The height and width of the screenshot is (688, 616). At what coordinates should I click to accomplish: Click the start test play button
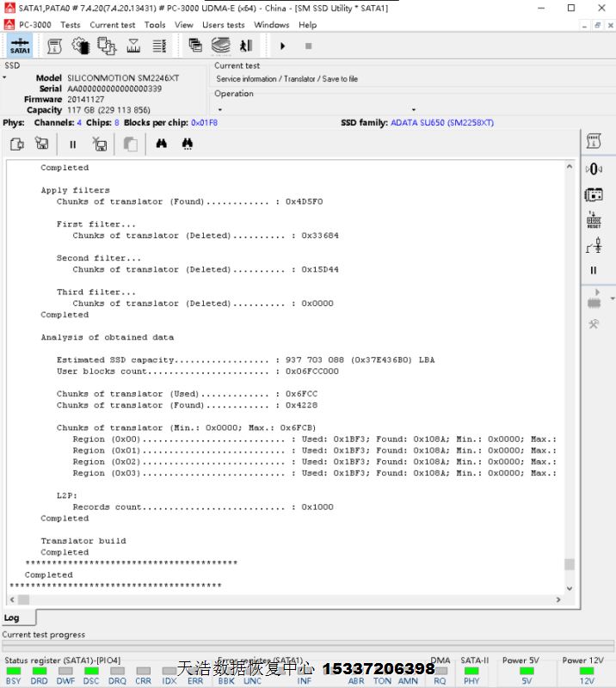pyautogui.click(x=282, y=46)
